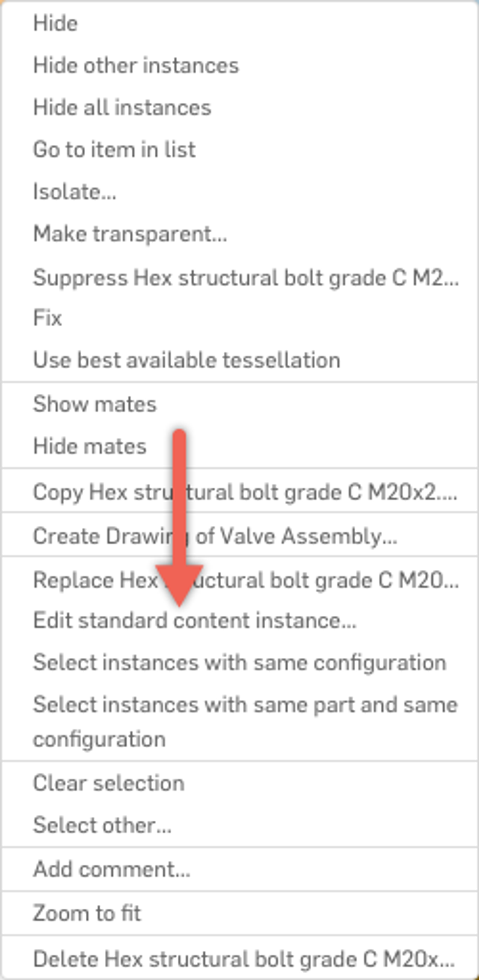Create Drawing of Valve Assembly

[x=215, y=535]
